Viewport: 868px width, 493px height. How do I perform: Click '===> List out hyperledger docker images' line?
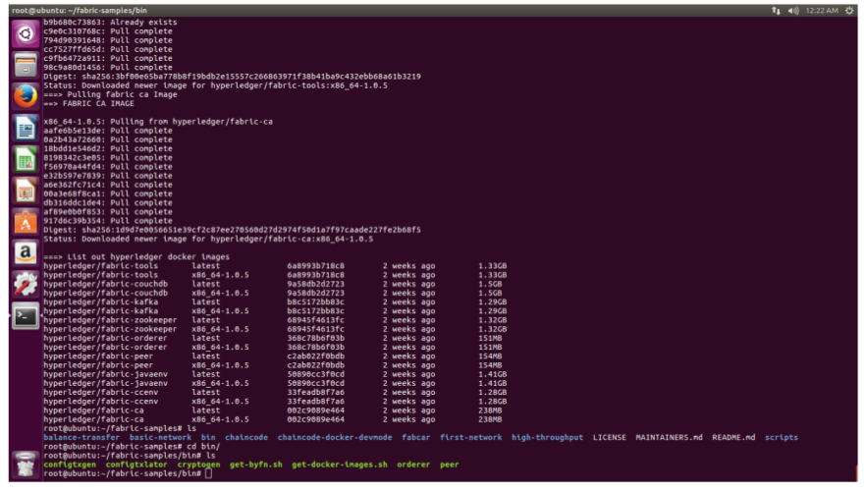(136, 257)
